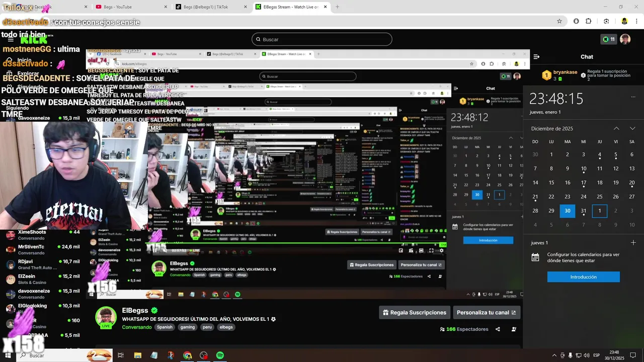Click the gaming tag
This screenshot has width=644, height=362.
(x=188, y=327)
